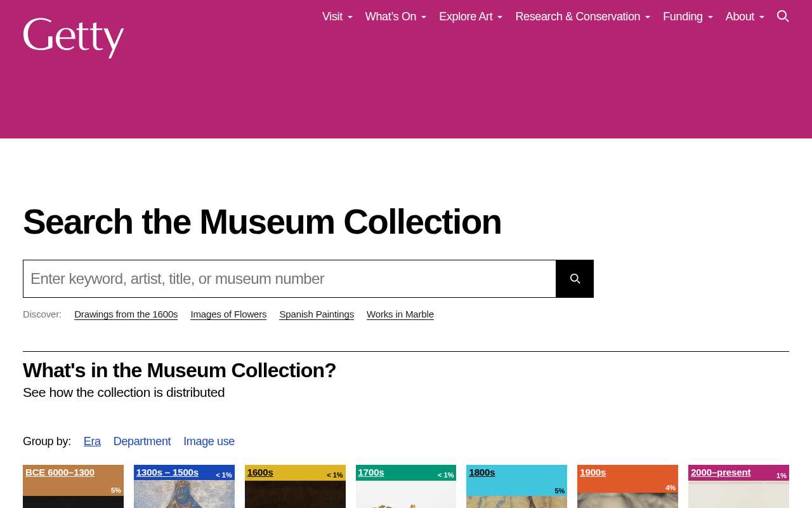Screen dimensions: 812x508
Task: Click the keyword search input field
Action: [289, 278]
